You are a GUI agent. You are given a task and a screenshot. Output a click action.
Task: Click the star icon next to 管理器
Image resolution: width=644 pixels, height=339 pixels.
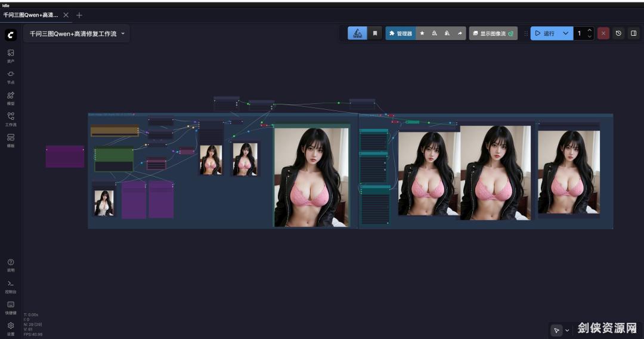[x=422, y=33]
